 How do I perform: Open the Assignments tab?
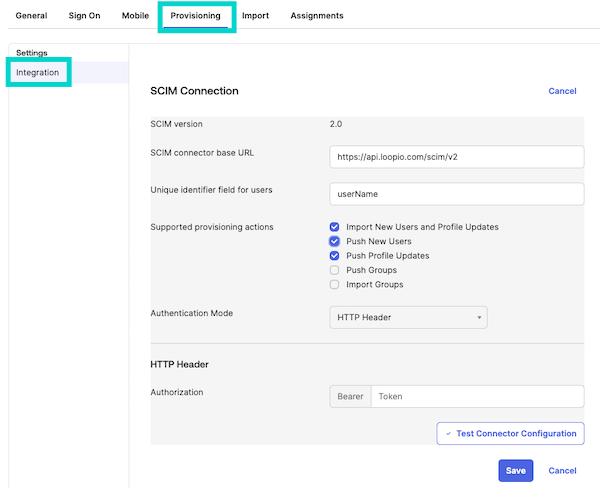coord(317,16)
